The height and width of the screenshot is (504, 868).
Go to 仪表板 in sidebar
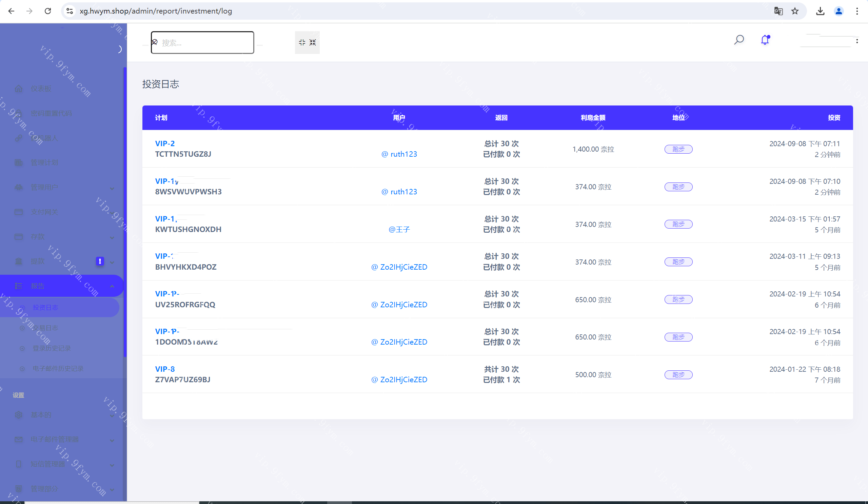(x=41, y=89)
